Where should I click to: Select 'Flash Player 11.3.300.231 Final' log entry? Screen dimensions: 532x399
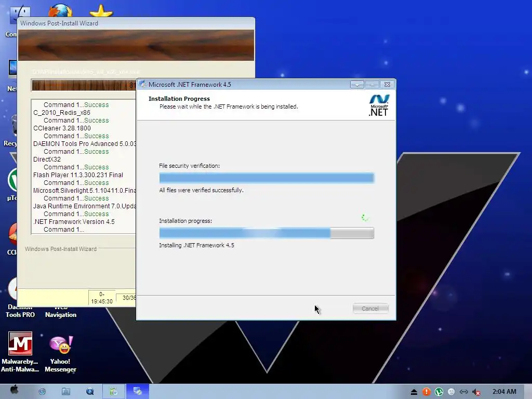[x=78, y=175]
